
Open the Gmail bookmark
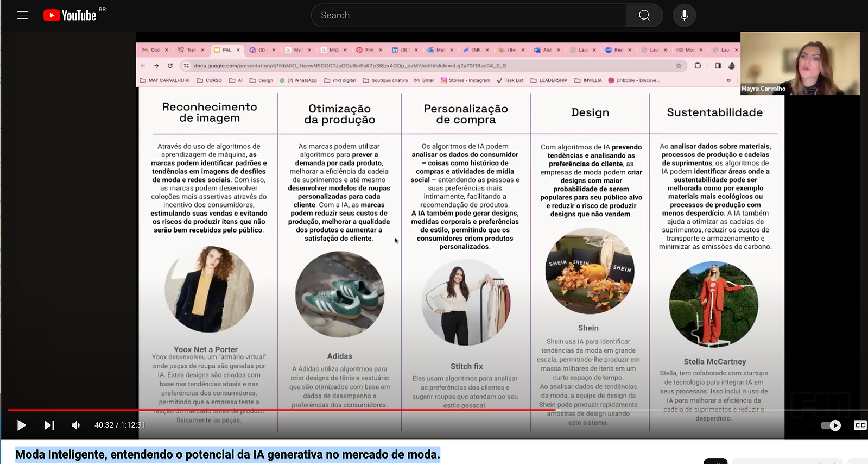[425, 80]
